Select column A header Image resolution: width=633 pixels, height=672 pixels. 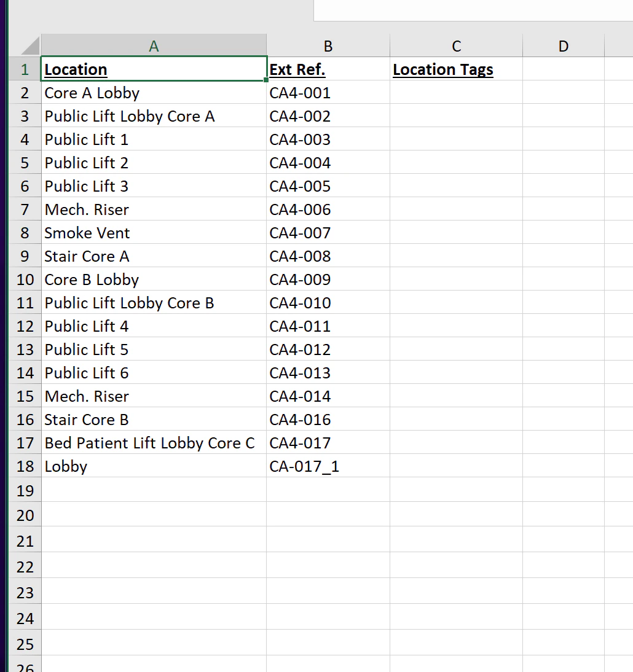click(x=154, y=45)
